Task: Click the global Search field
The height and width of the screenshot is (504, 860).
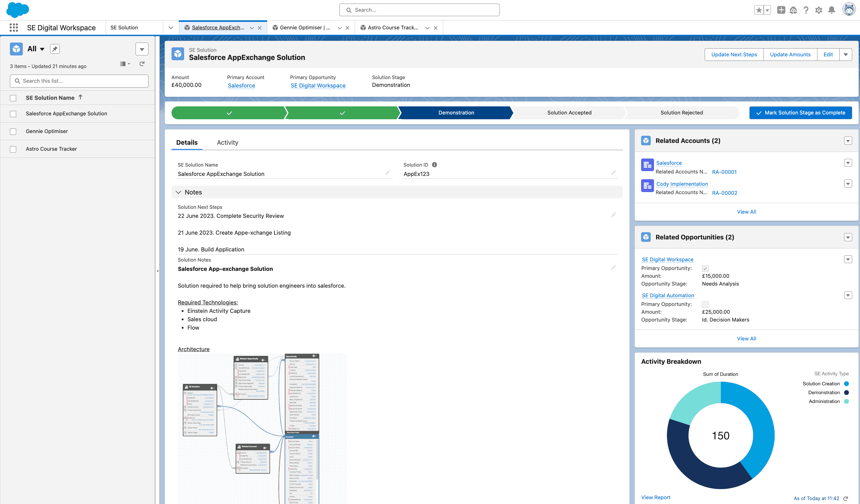Action: tap(419, 10)
